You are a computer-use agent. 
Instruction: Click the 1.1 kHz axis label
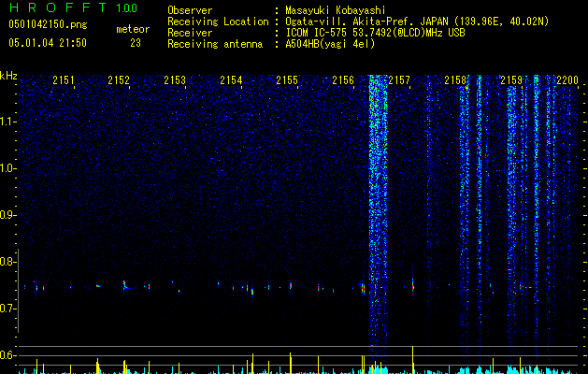point(8,122)
